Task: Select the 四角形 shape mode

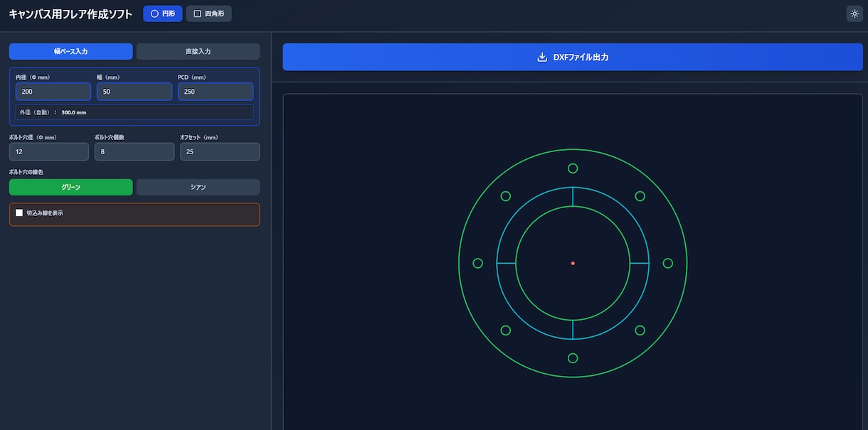Action: pos(209,14)
